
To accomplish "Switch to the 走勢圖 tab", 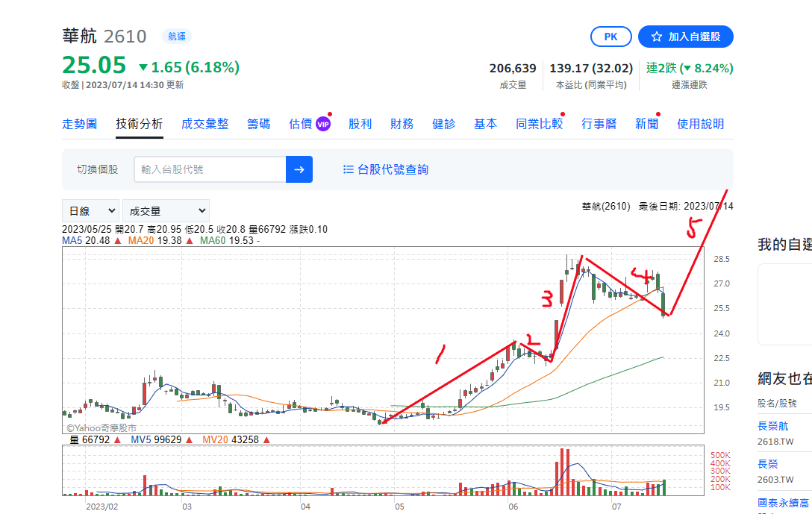I will (x=80, y=125).
